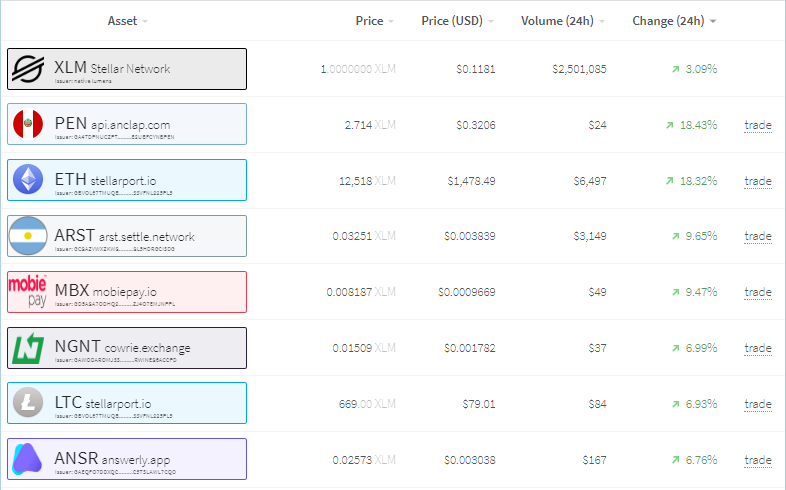
Task: Click the $24 volume in PEN row
Action: 598,125
